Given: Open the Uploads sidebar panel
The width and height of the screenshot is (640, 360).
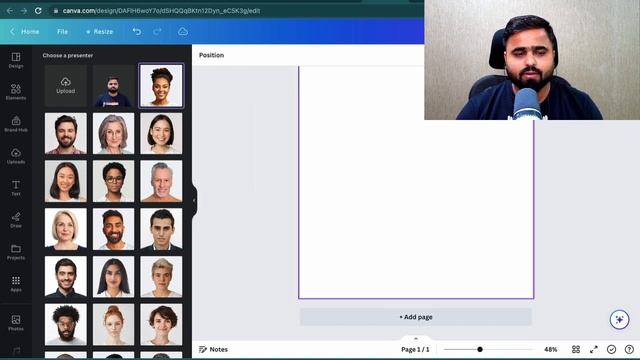Looking at the screenshot, I should pos(16,156).
